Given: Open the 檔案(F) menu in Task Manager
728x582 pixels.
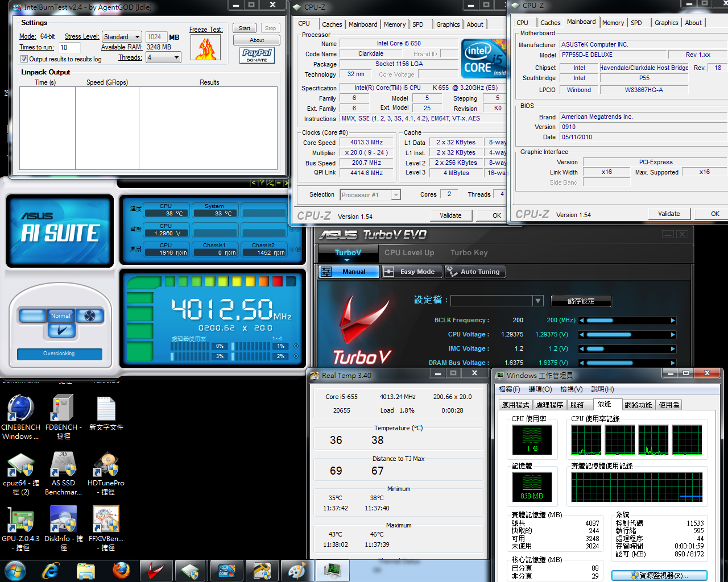Looking at the screenshot, I should coord(510,389).
